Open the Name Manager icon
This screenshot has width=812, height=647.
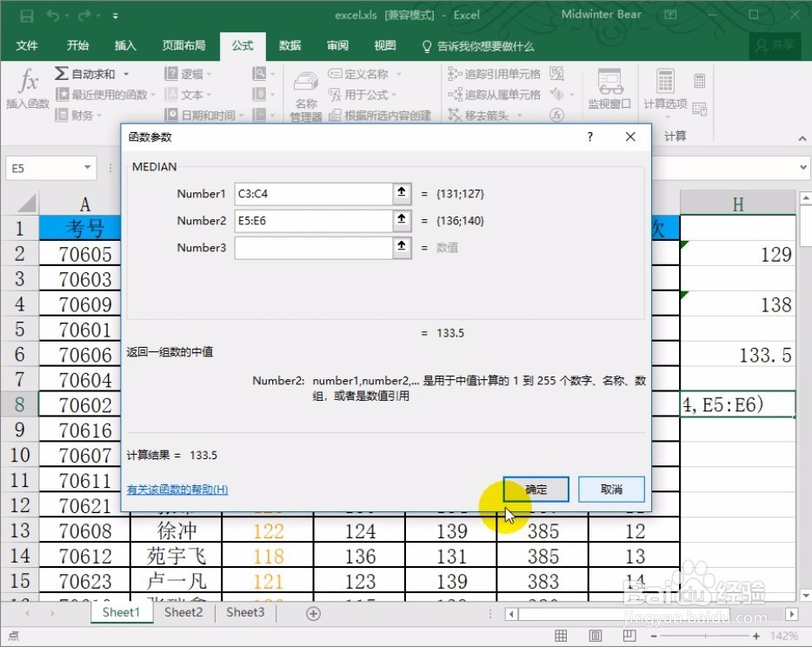(305, 97)
